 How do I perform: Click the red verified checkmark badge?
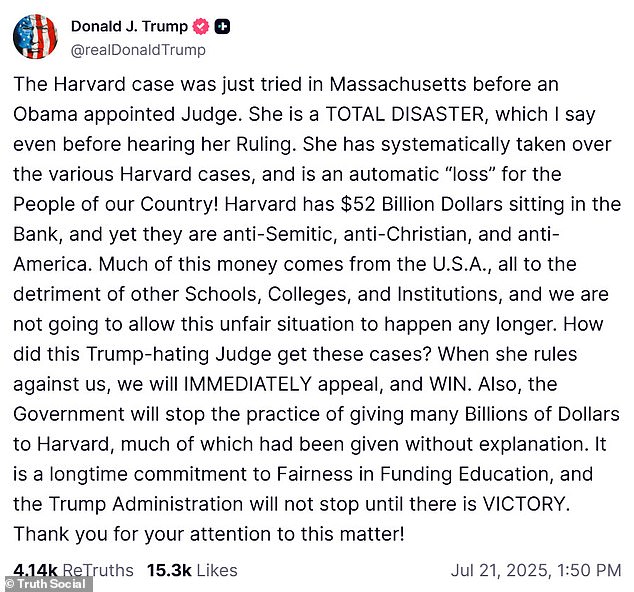(201, 27)
